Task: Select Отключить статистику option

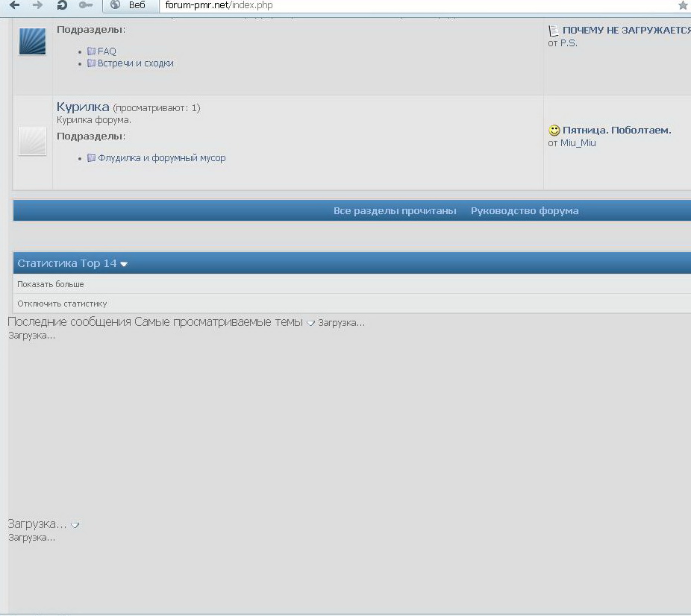Action: (62, 304)
